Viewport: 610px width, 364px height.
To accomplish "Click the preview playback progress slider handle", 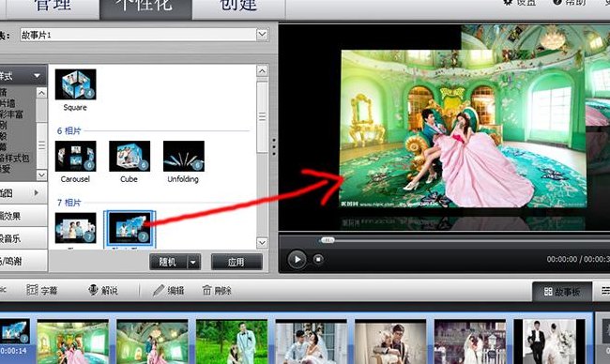I will click(328, 240).
